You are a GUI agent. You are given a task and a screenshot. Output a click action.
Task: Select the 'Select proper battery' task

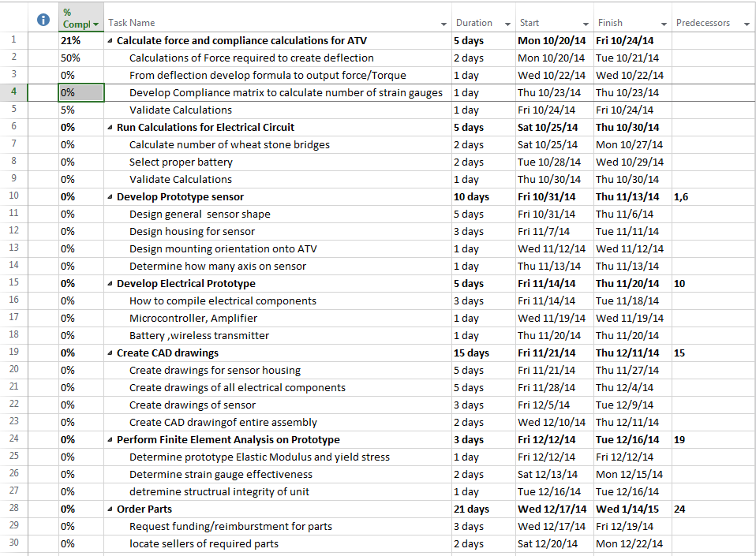181,162
